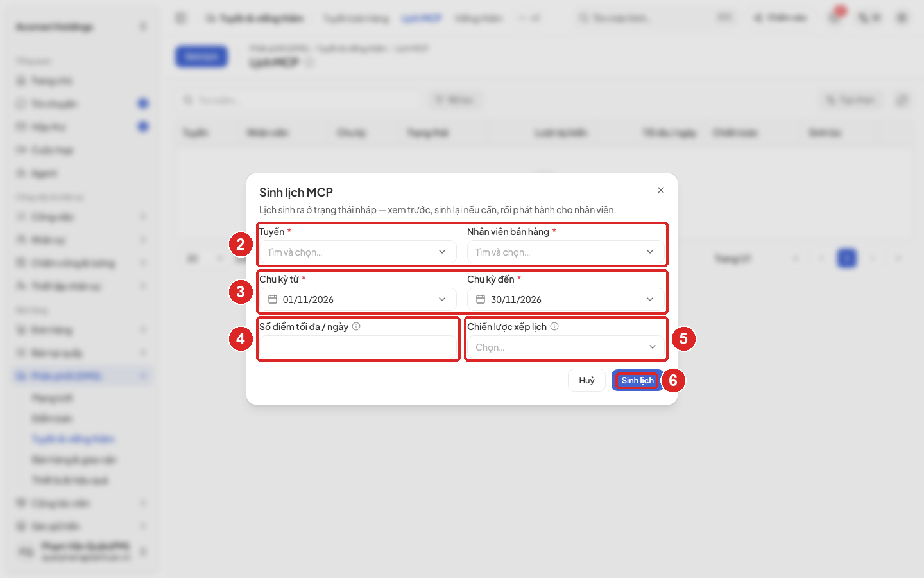Viewport: 924px width, 578px height.
Task: Open the Chu kỳ từ date picker
Action: tap(358, 299)
